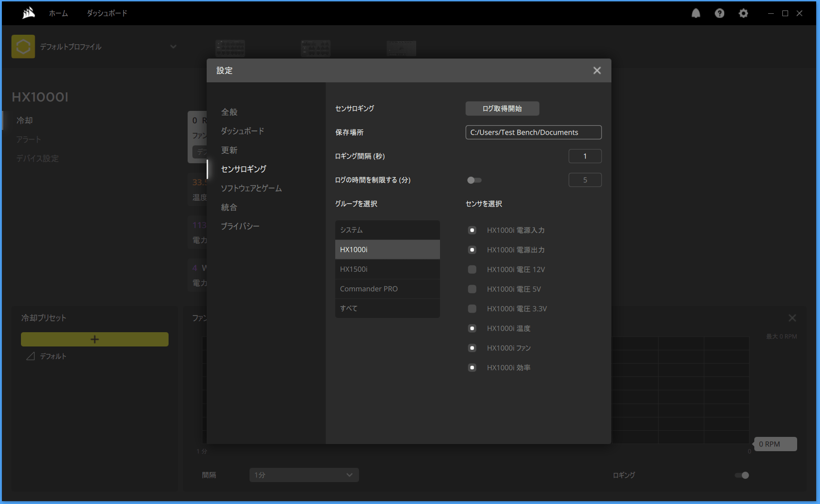Viewport: 820px width, 504px height.
Task: Uncheck HX1000i ファン sensor
Action: click(x=472, y=348)
